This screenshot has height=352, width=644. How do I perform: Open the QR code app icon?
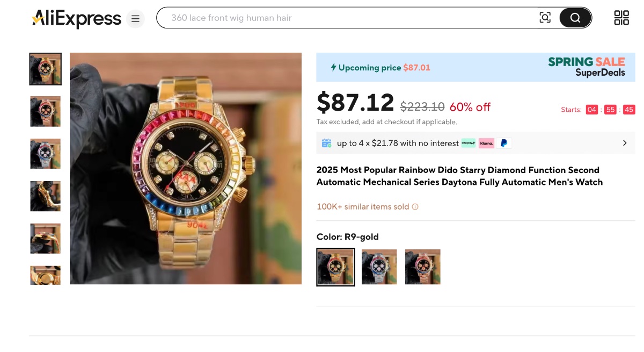(x=621, y=18)
